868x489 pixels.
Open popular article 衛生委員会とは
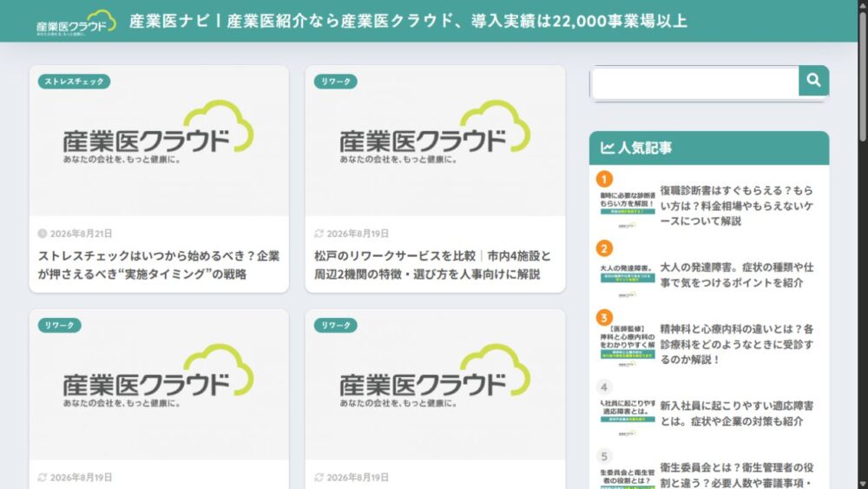pos(736,474)
